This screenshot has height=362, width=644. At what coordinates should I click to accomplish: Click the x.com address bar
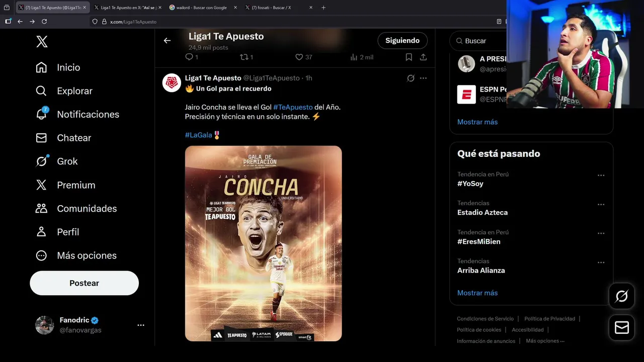coord(297,22)
